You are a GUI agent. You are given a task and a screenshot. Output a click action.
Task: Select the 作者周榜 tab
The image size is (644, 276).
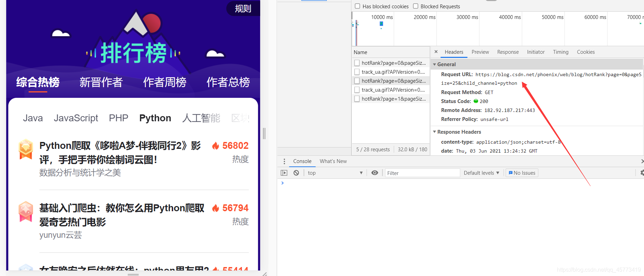165,82
